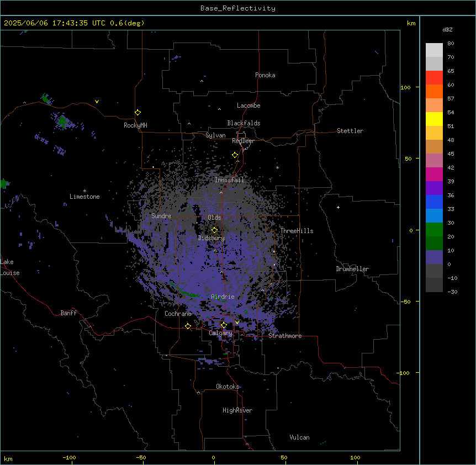This screenshot has width=476, height=465.
Task: Select the HighRiver label
Action: pos(237,410)
